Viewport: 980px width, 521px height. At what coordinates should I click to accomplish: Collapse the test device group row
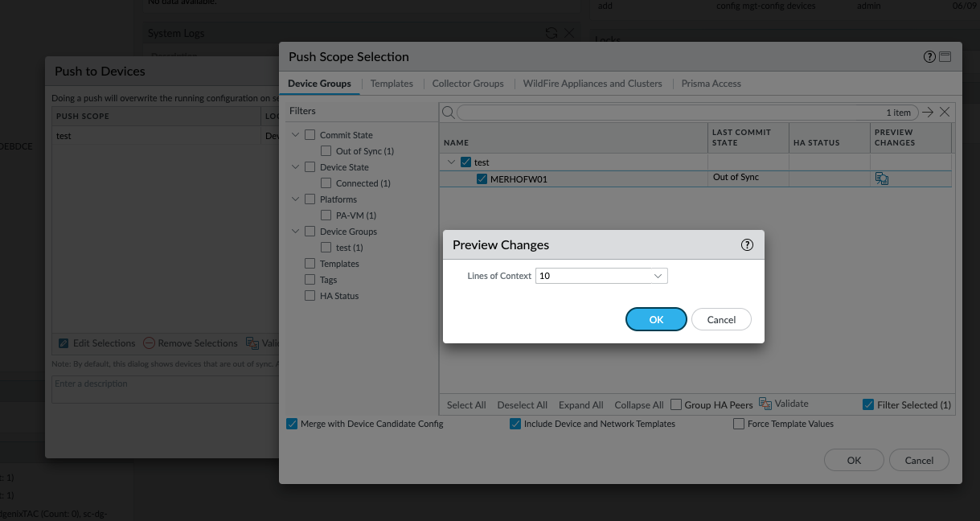[451, 162]
